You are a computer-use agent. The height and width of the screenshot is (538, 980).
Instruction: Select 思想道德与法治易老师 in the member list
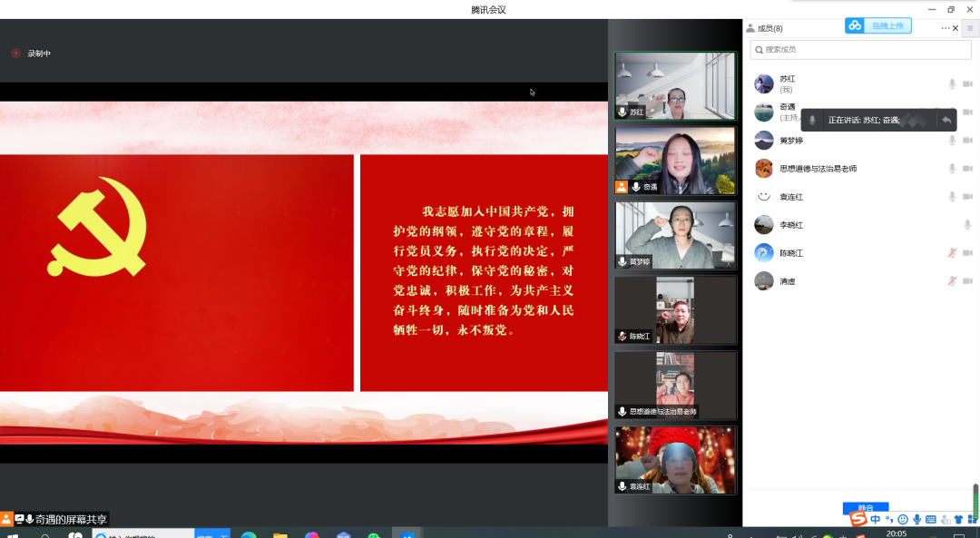point(818,169)
